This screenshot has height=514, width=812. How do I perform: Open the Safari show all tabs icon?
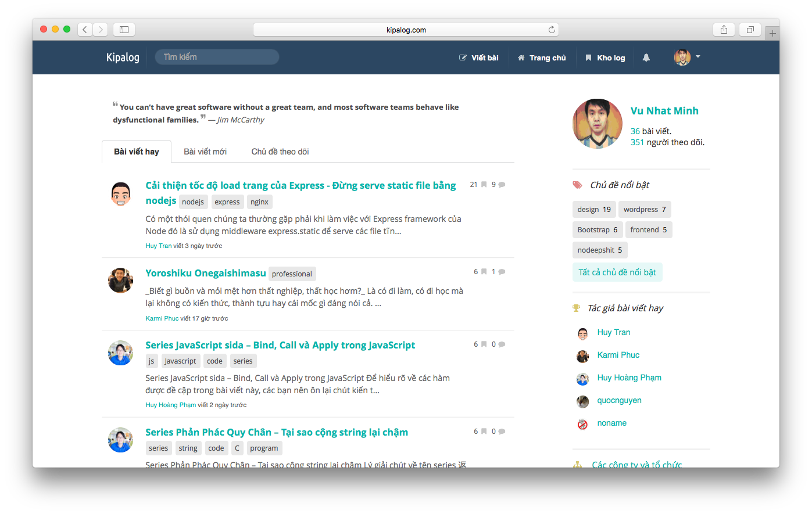(x=750, y=30)
